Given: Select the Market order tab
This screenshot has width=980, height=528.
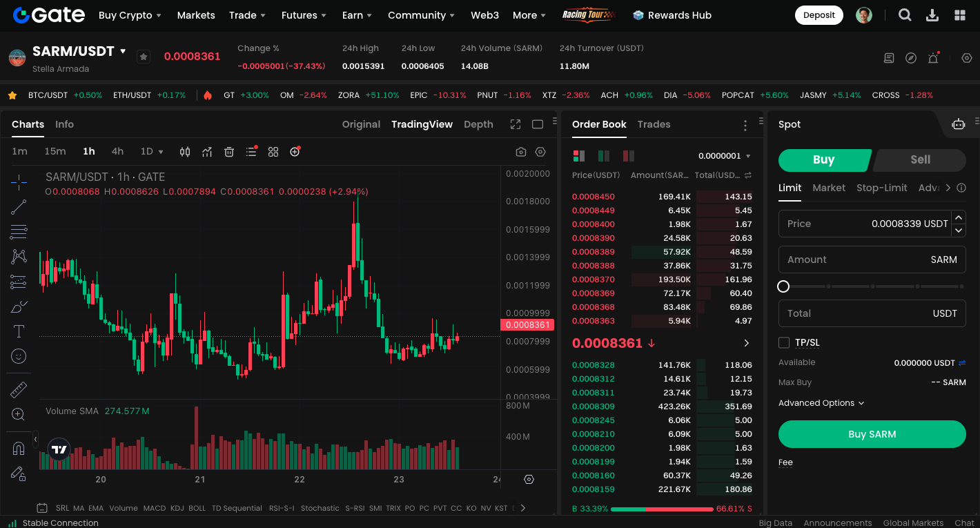Looking at the screenshot, I should pyautogui.click(x=829, y=188).
